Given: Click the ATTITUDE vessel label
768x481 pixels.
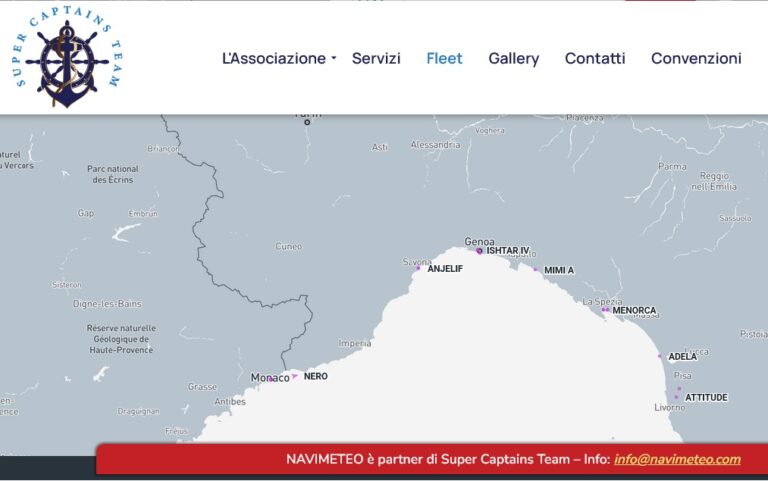Looking at the screenshot, I should 706,397.
